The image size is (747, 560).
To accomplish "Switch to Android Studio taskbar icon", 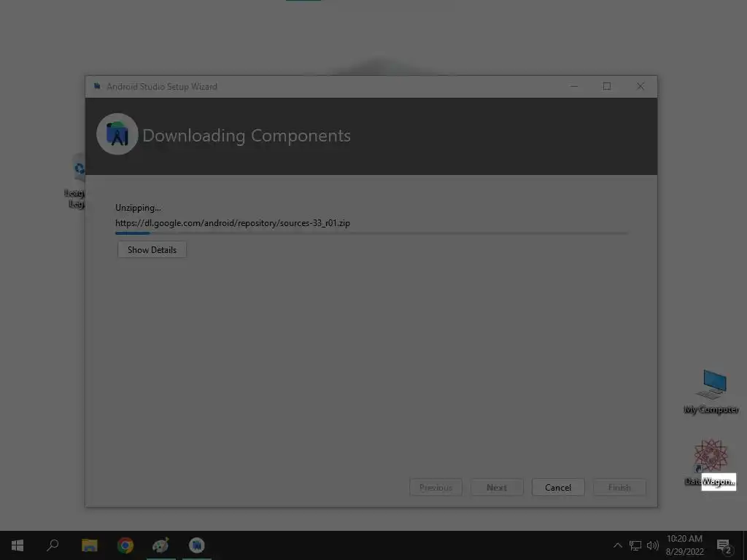I will (197, 545).
